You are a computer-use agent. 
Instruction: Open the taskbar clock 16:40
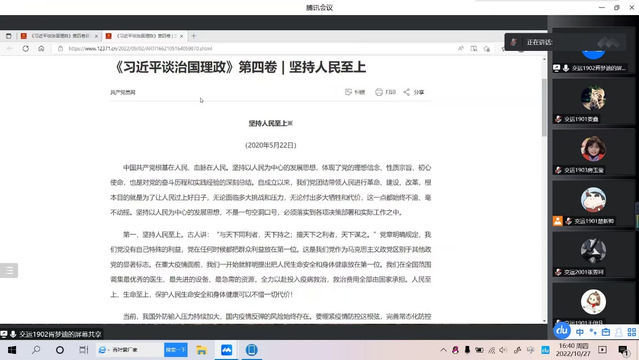573,350
